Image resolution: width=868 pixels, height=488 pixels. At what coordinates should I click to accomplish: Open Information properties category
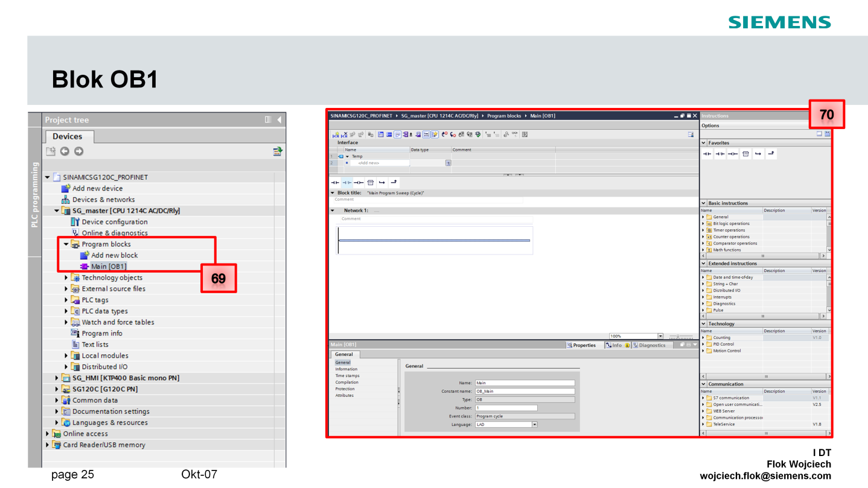pyautogui.click(x=346, y=369)
